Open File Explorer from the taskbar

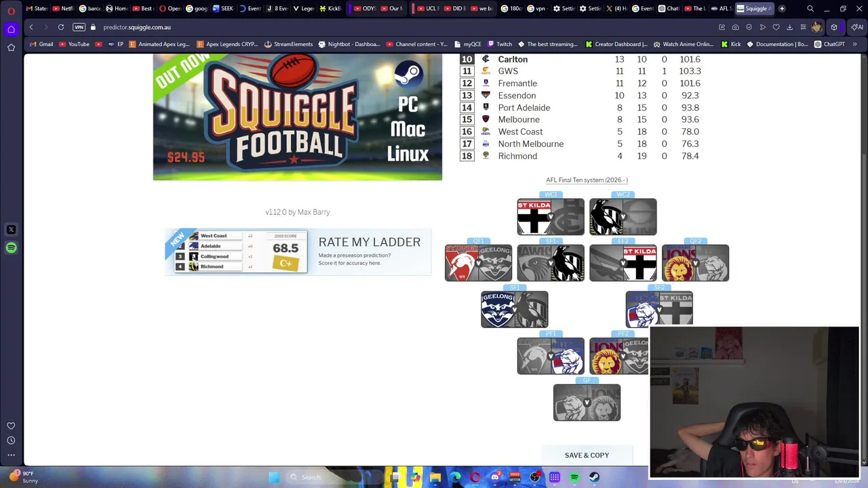(435, 477)
